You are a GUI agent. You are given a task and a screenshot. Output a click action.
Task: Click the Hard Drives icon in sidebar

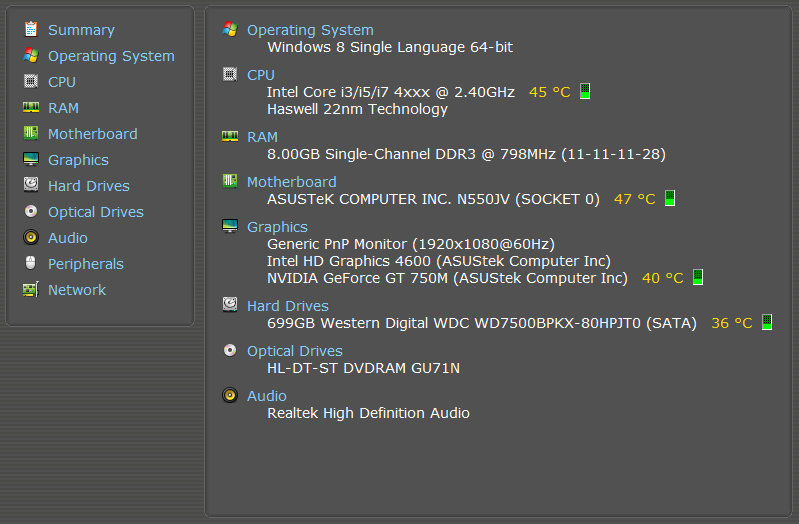point(31,185)
